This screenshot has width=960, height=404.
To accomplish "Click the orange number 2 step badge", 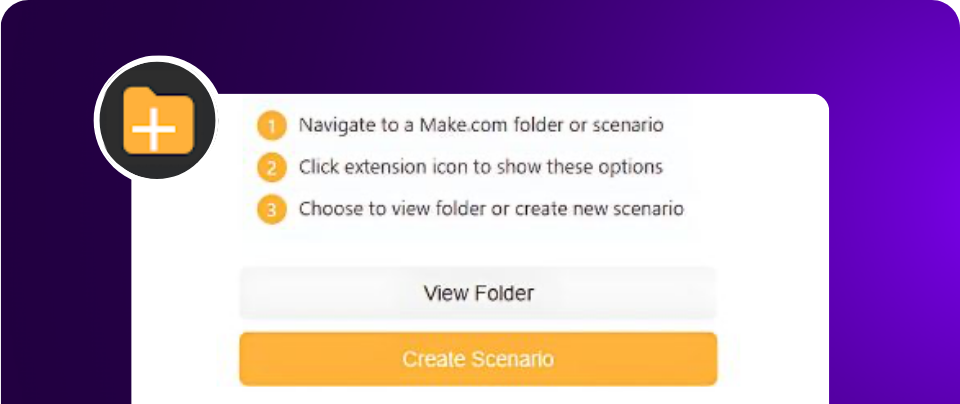I will pyautogui.click(x=271, y=168).
